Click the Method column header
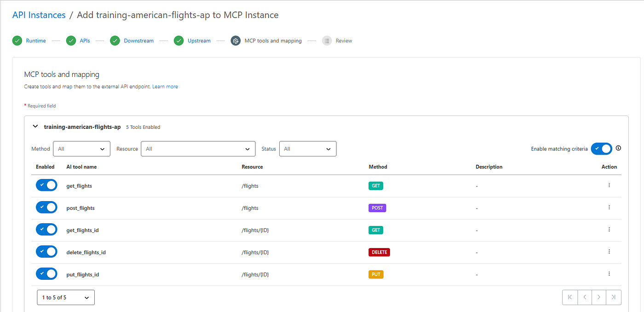The height and width of the screenshot is (312, 644). tap(378, 167)
